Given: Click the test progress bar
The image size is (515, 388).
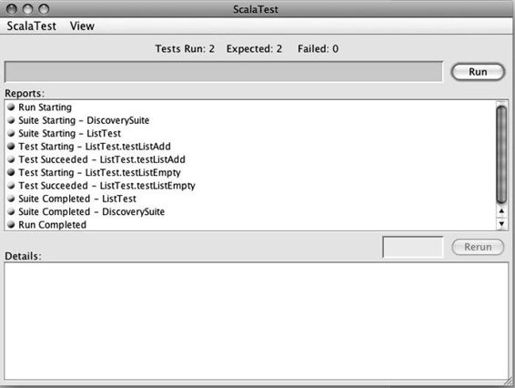Looking at the screenshot, I should point(224,71).
